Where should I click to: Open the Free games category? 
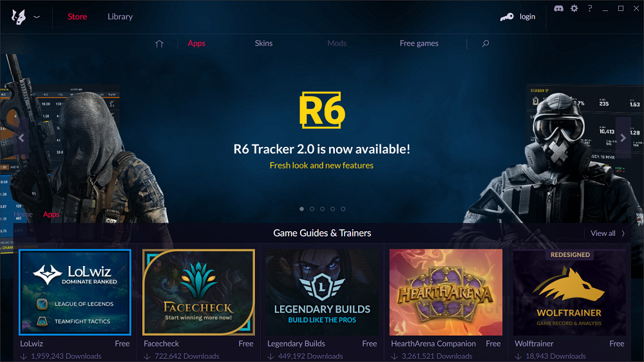(x=419, y=43)
